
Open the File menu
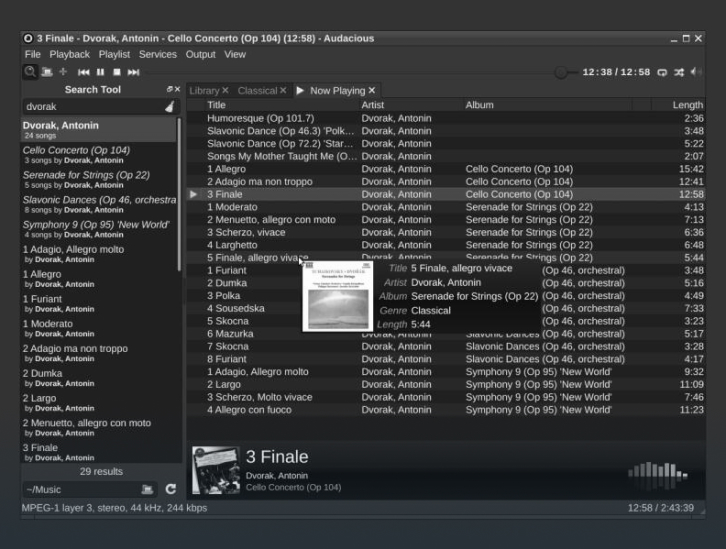tap(32, 54)
